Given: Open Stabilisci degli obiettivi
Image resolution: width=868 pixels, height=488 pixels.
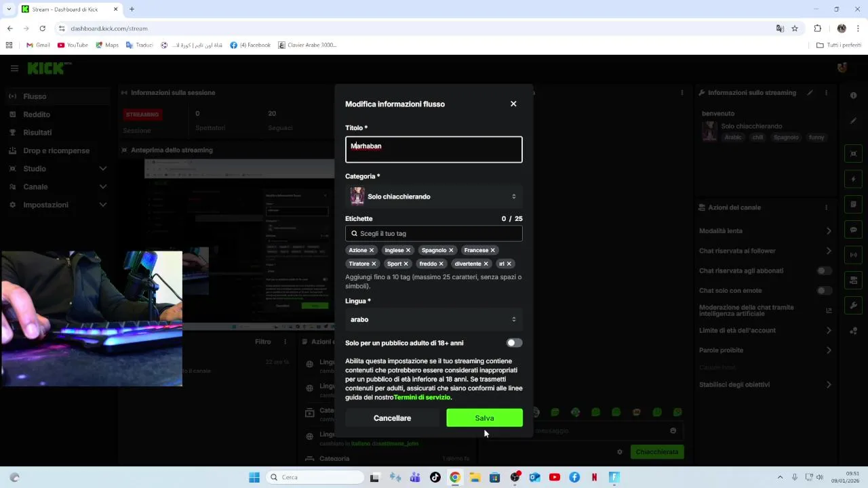Looking at the screenshot, I should (x=765, y=385).
